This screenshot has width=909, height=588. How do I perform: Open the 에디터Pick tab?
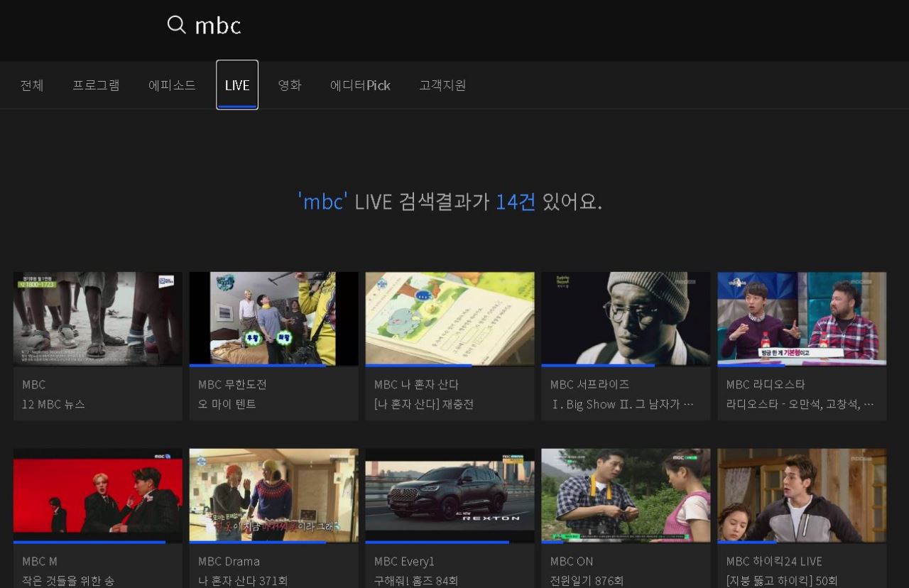pyautogui.click(x=360, y=85)
